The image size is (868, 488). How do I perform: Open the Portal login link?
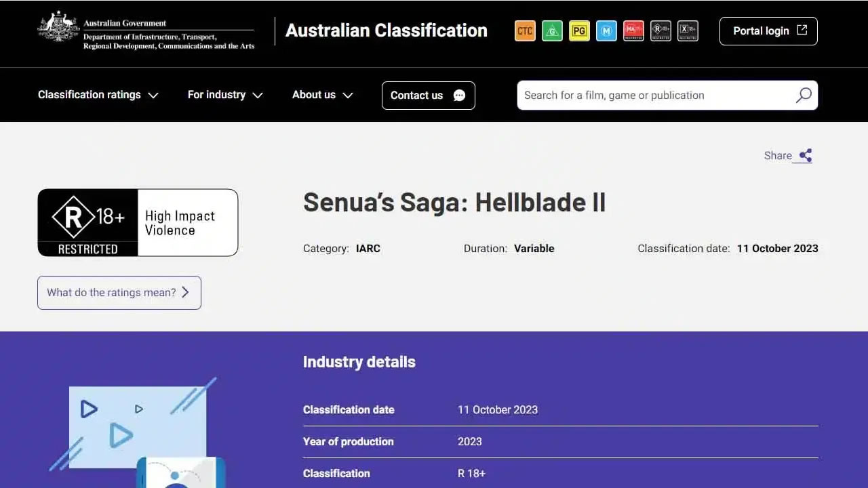[768, 31]
